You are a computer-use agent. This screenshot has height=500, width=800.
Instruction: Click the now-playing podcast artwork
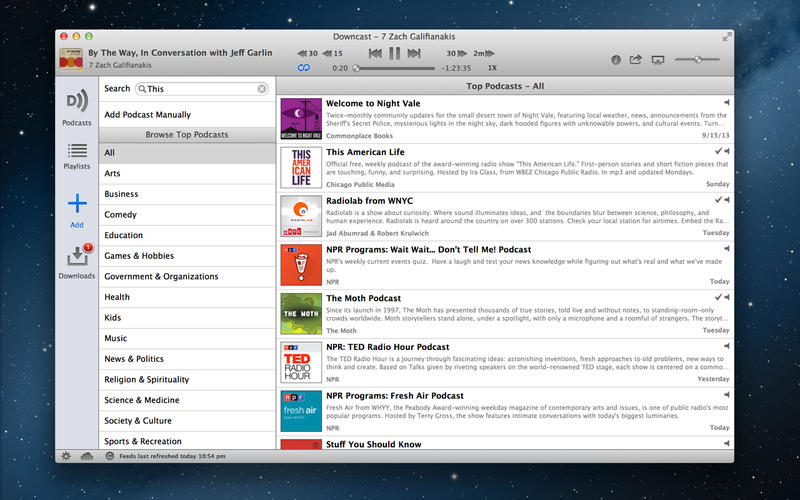71,59
